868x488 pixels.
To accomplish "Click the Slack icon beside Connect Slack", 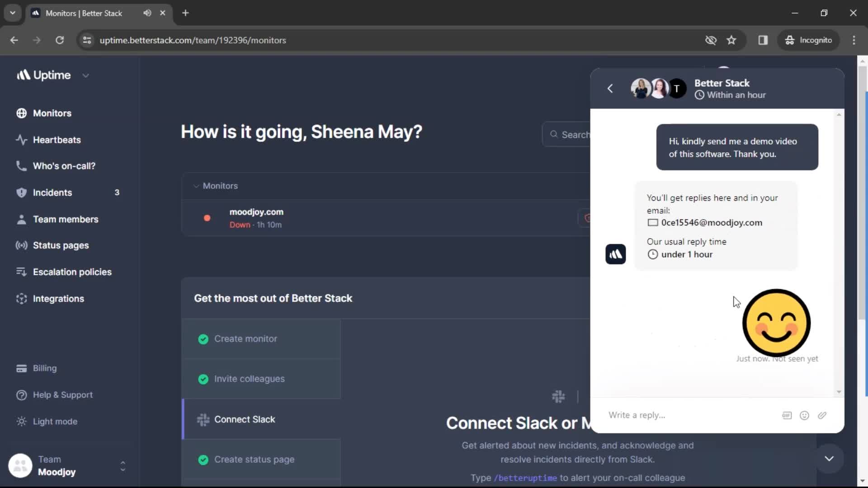I will pos(203,420).
